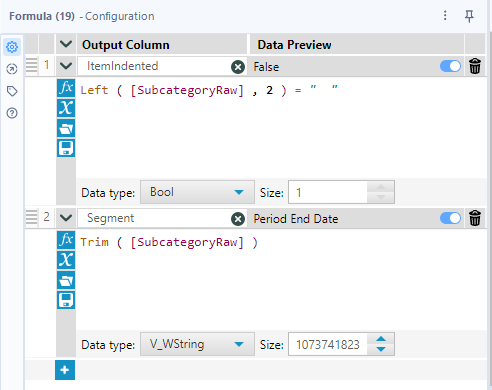Click the Period End Date preview value

[296, 219]
